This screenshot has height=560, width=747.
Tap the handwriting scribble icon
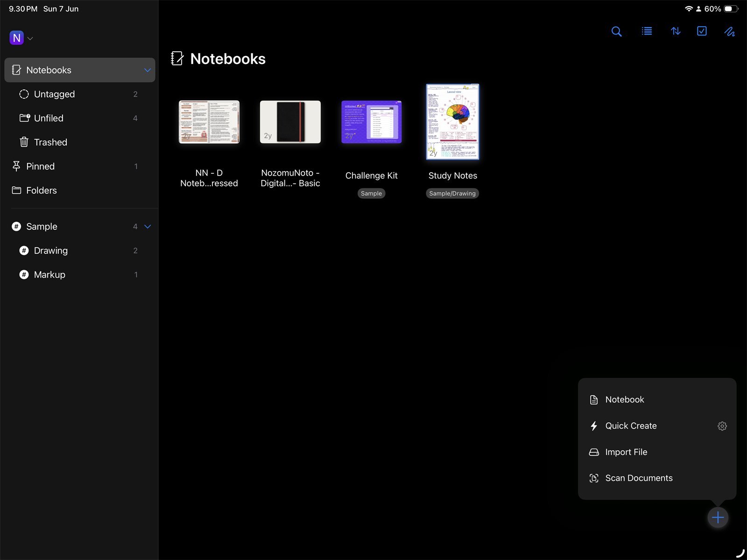pyautogui.click(x=730, y=31)
